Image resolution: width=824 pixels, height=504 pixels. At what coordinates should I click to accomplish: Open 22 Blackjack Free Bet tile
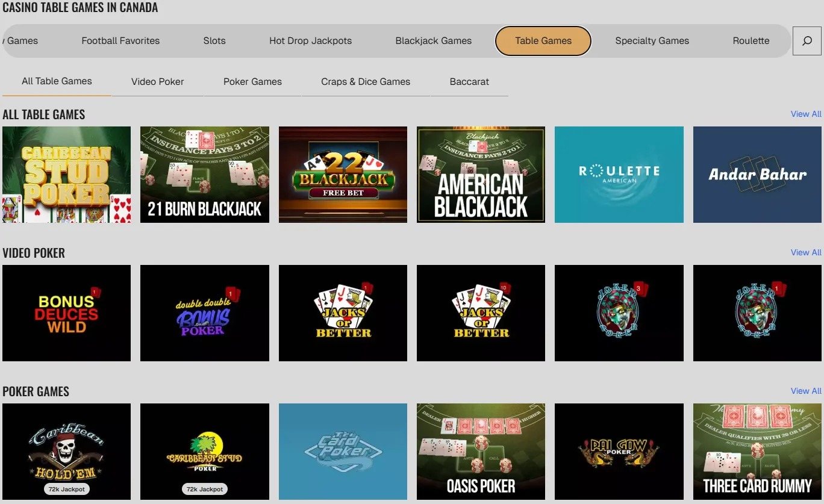(x=343, y=175)
